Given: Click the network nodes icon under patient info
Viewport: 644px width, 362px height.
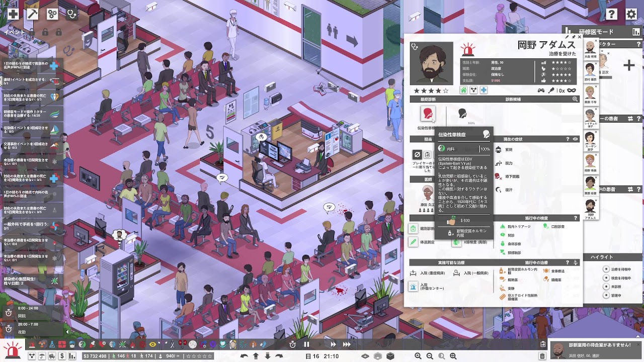Looking at the screenshot, I should tap(473, 90).
